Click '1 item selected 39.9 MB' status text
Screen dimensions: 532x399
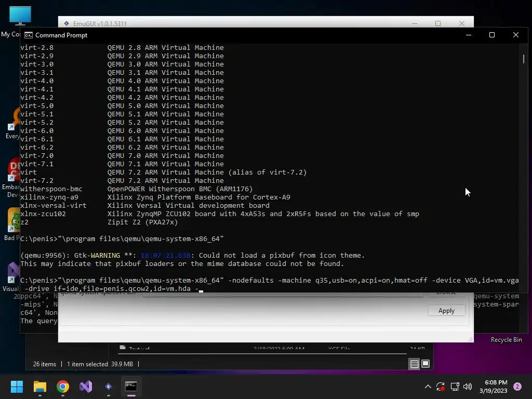coord(100,364)
